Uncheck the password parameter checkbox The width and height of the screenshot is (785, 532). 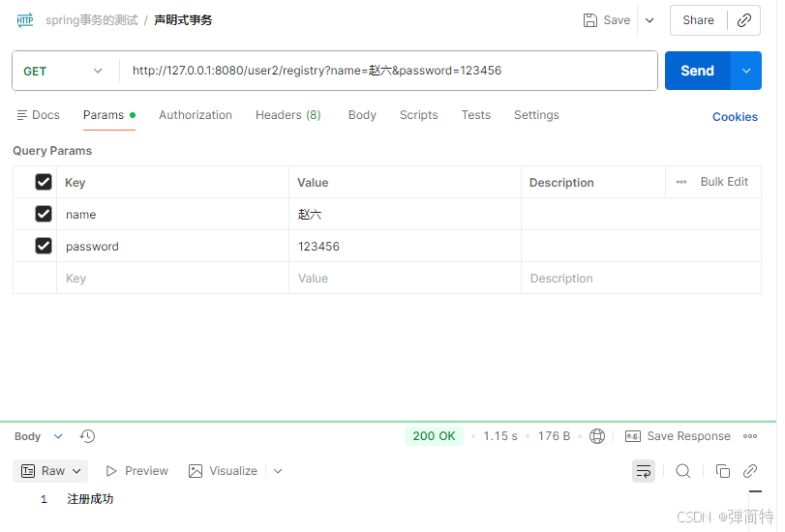[44, 246]
